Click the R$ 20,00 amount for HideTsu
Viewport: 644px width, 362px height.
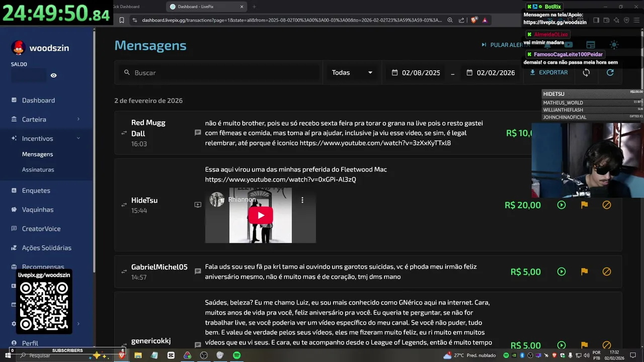[x=523, y=205]
